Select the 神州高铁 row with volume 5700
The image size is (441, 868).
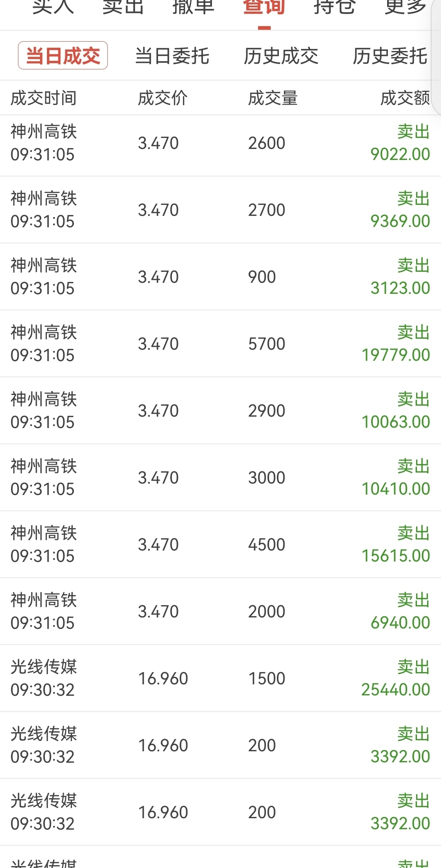coord(220,344)
